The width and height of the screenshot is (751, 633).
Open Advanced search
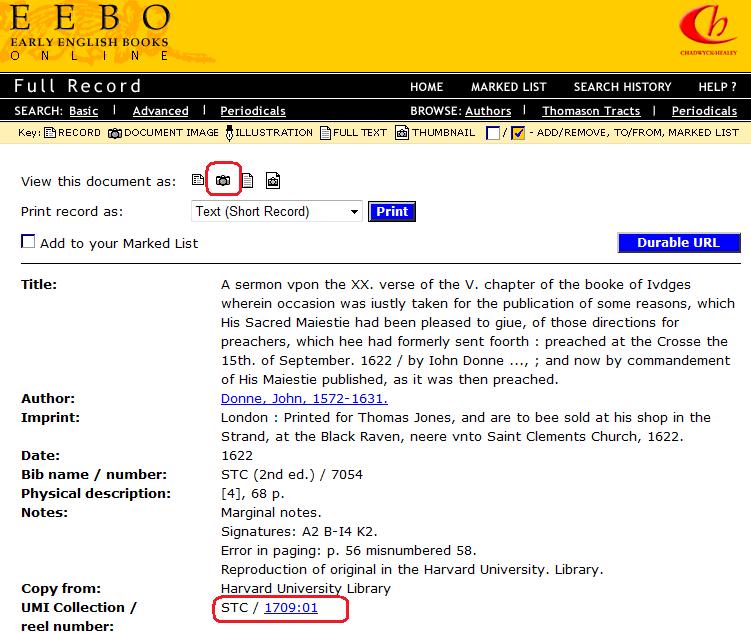click(x=160, y=111)
